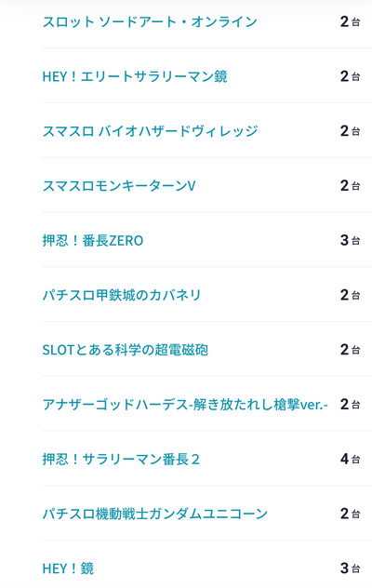
Task: Open スロット ソードアート・オンライン link
Action: tap(150, 21)
